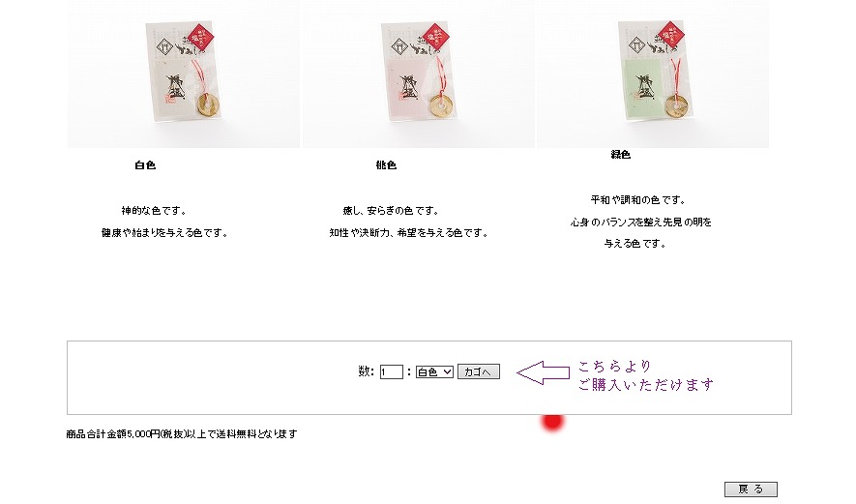Image resolution: width=856 pixels, height=504 pixels.
Task: Click the red dot below the purchase box
Action: (x=552, y=422)
